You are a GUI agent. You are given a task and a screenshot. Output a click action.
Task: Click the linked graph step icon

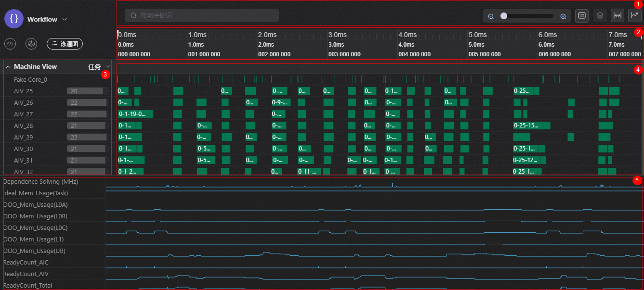tap(31, 44)
